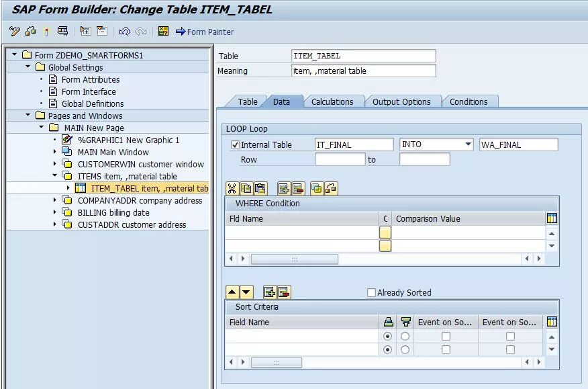Check last Event on Sort checkbox in first row
The image size is (588, 389).
tap(510, 337)
